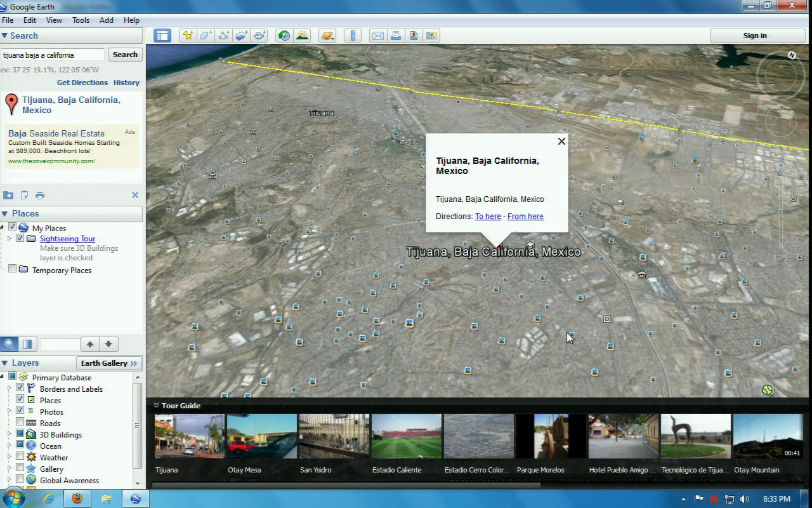Expand the Weather layer tree node
812x508 pixels.
click(x=10, y=457)
